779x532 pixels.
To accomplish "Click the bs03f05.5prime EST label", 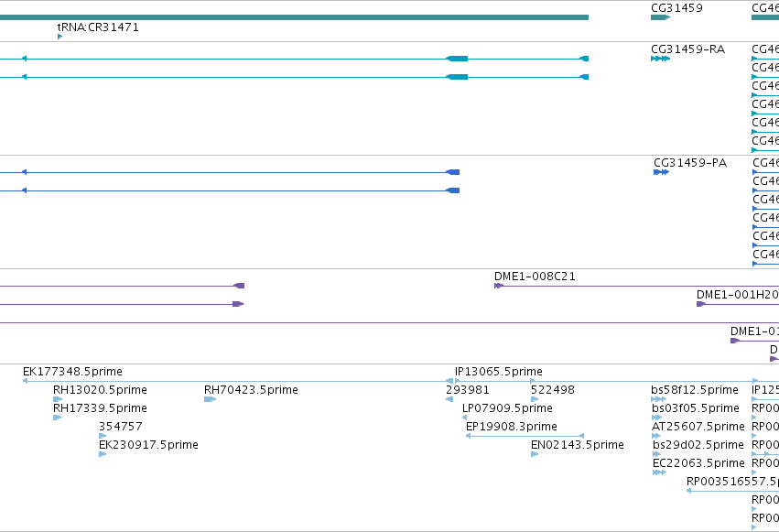I will pyautogui.click(x=696, y=408).
